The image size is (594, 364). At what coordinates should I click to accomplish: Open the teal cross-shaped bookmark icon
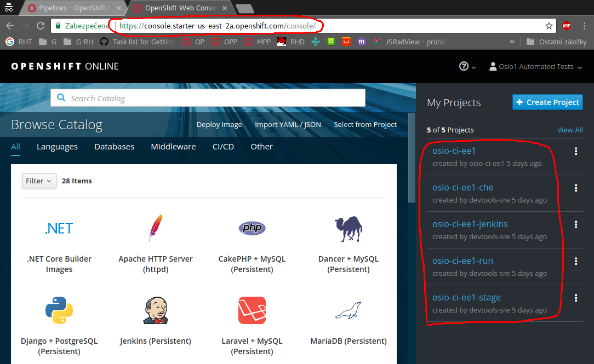coord(316,42)
